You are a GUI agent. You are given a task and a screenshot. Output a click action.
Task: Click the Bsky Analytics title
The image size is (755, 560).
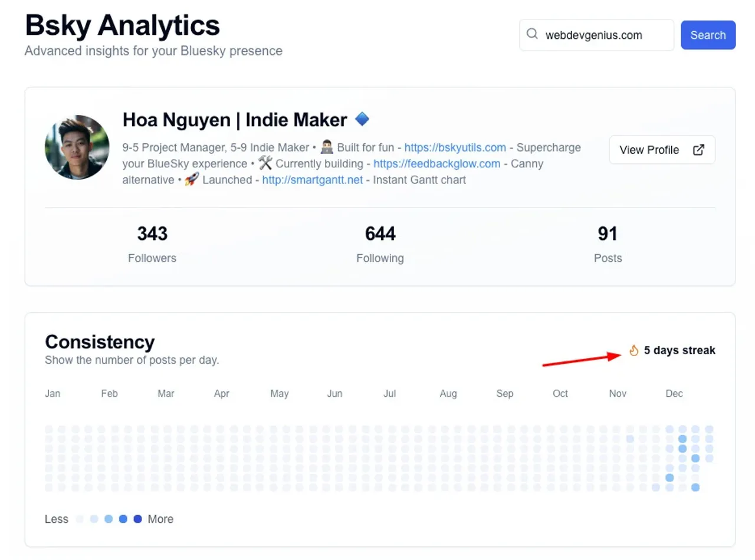[x=123, y=26]
